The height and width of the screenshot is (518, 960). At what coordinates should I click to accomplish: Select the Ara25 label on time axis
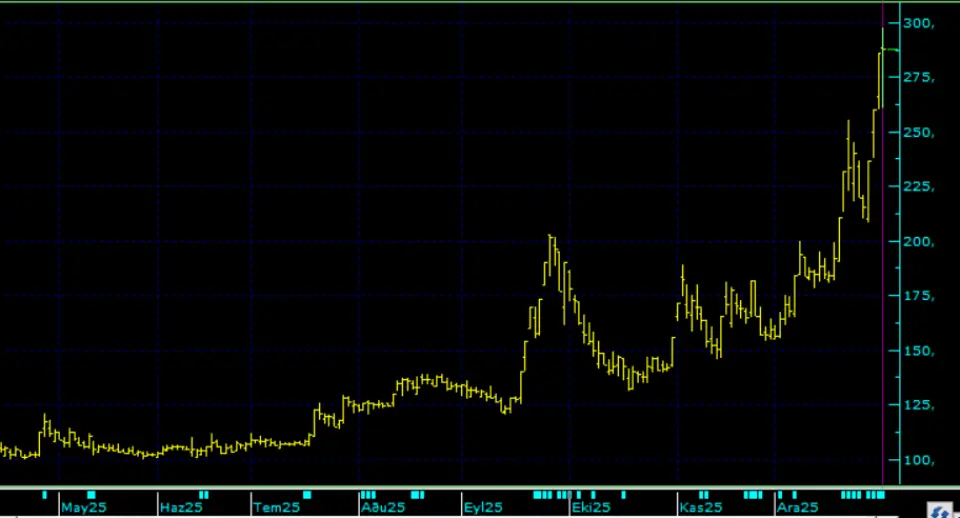pos(798,508)
